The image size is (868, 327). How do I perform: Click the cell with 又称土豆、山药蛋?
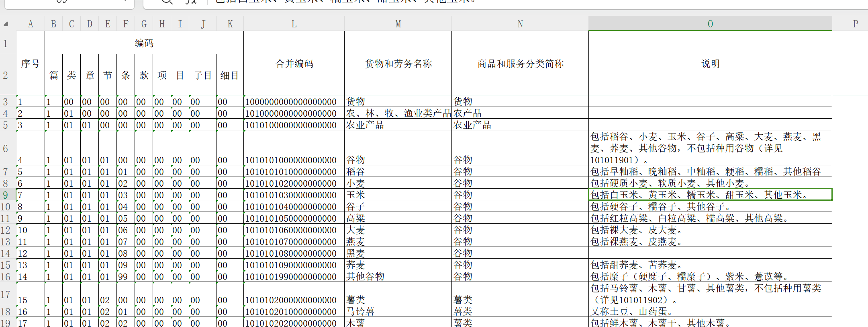point(710,312)
